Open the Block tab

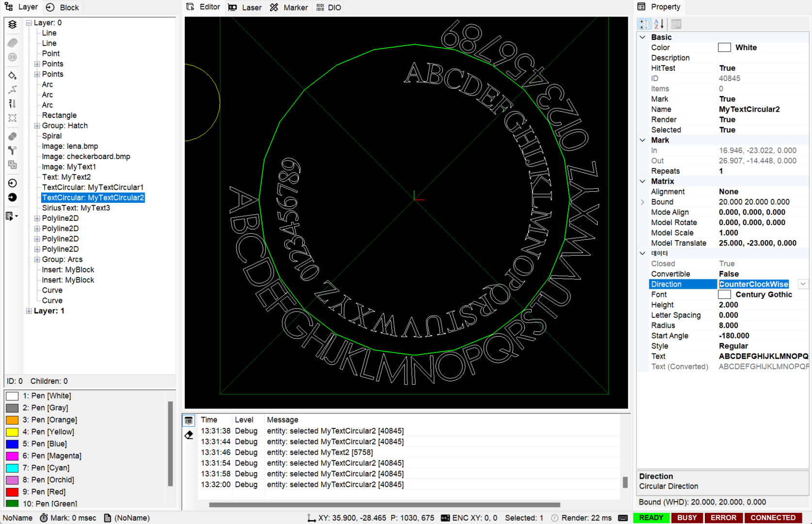63,7
